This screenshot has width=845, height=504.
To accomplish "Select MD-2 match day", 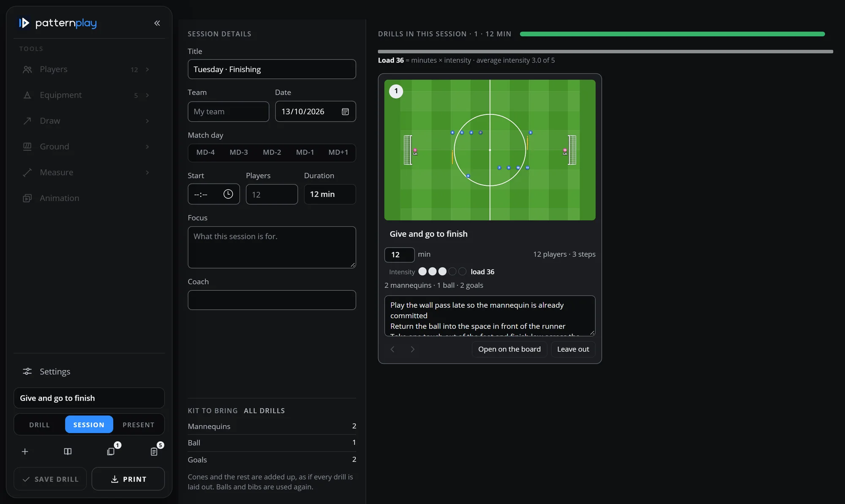I will pos(272,152).
